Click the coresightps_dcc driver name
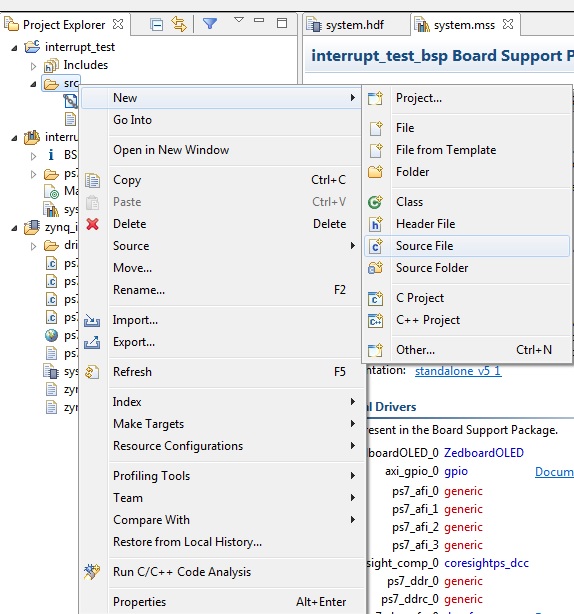Viewport: 574px width, 614px height. pos(486,563)
